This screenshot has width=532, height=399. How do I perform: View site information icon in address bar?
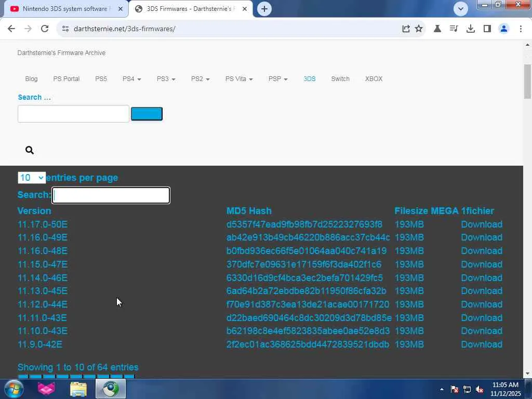[x=65, y=29]
